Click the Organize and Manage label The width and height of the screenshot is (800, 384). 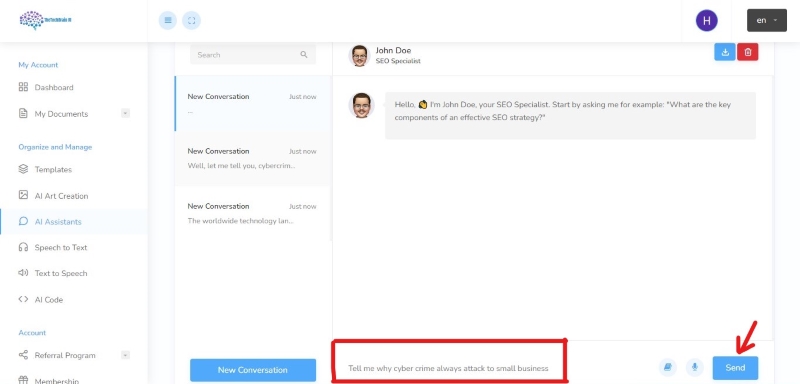point(55,147)
